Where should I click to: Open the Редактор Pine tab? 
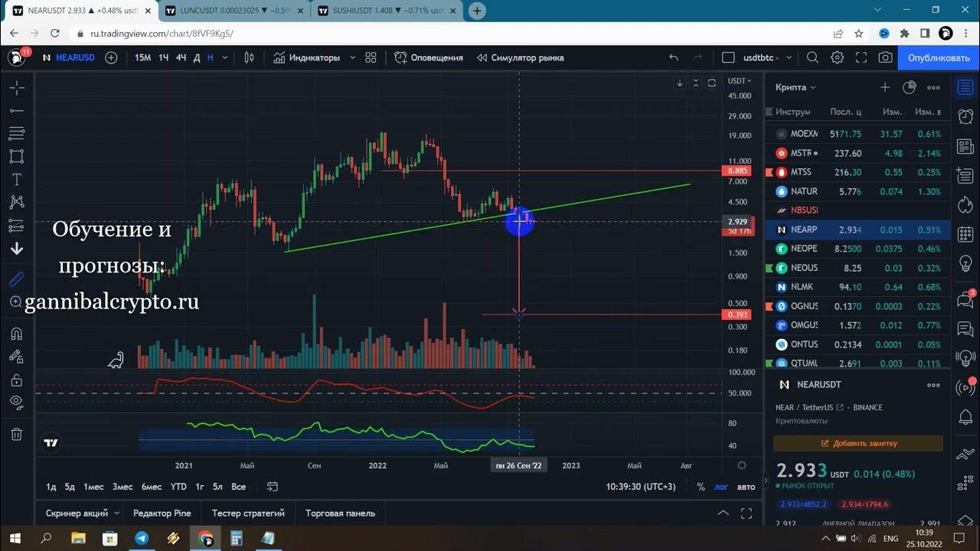click(x=162, y=513)
